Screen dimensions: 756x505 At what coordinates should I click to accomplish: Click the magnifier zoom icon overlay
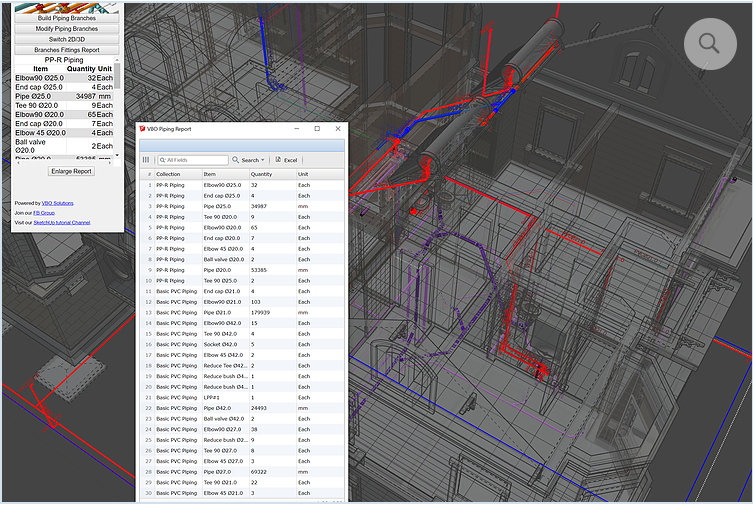tap(709, 43)
